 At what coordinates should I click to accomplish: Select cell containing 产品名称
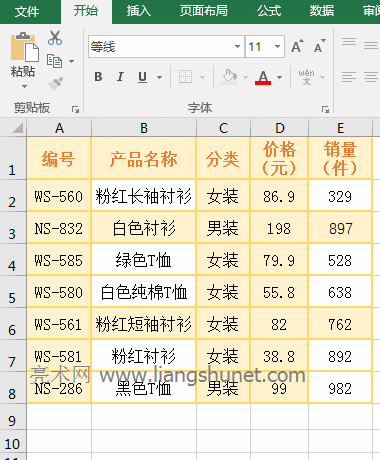point(144,158)
